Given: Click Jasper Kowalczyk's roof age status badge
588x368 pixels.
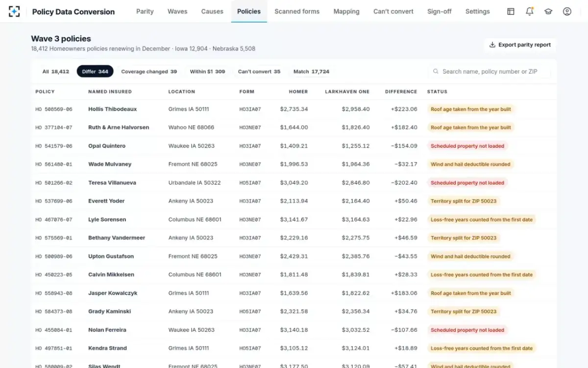Looking at the screenshot, I should coord(471,293).
